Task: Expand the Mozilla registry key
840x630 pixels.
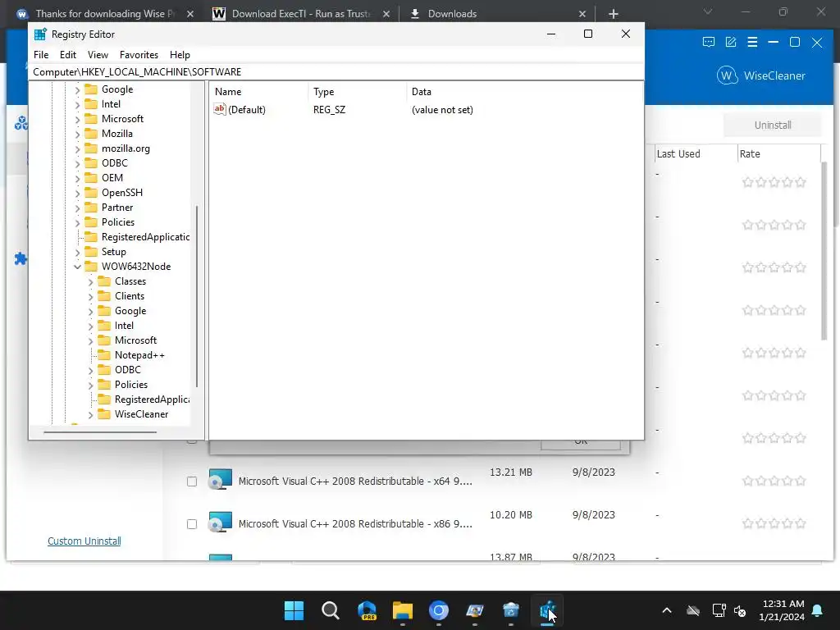Action: pyautogui.click(x=78, y=134)
